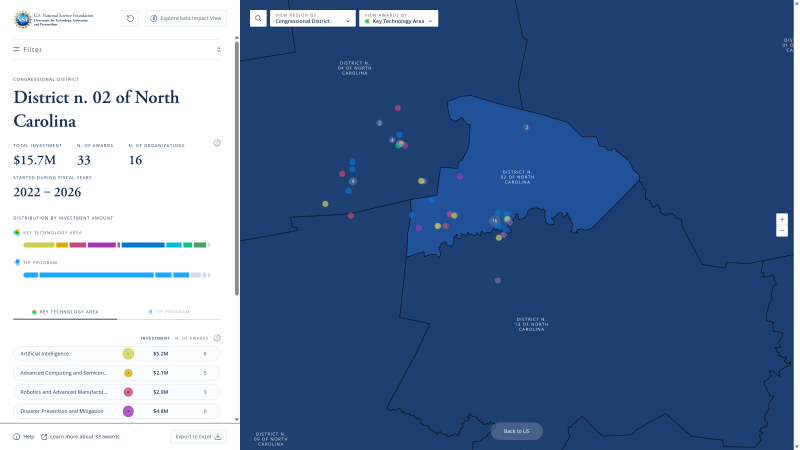Open the View Awards By dropdown
Image resolution: width=800 pixels, height=450 pixels.
tap(398, 18)
